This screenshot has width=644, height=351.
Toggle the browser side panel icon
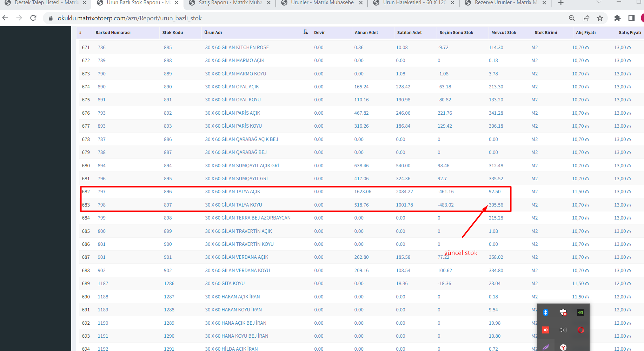tap(631, 18)
